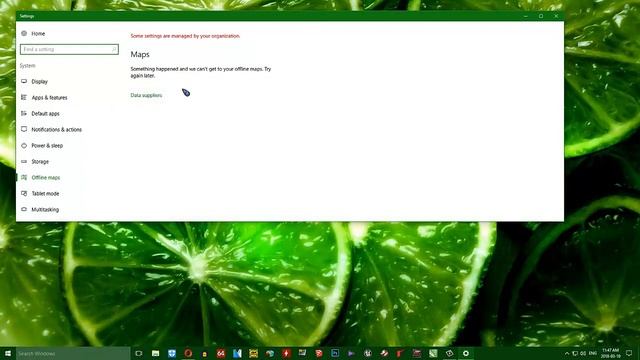Open the Display settings page
640x360 pixels.
40,82
